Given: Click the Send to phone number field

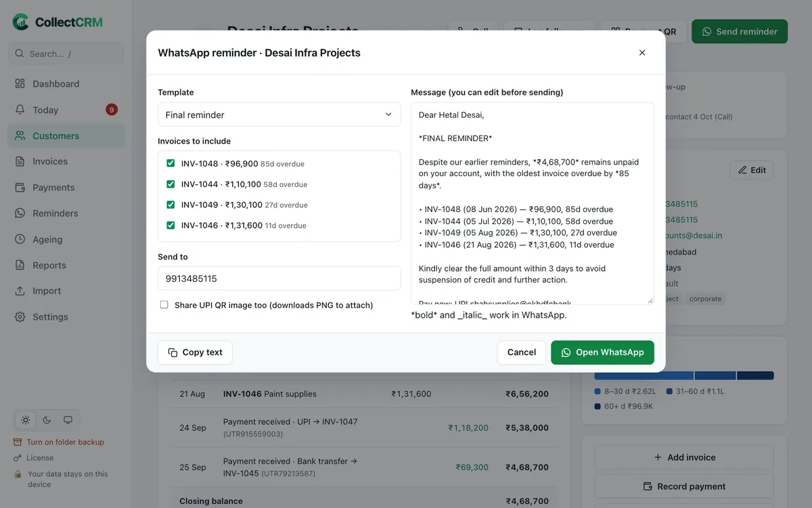Looking at the screenshot, I should click(x=279, y=278).
